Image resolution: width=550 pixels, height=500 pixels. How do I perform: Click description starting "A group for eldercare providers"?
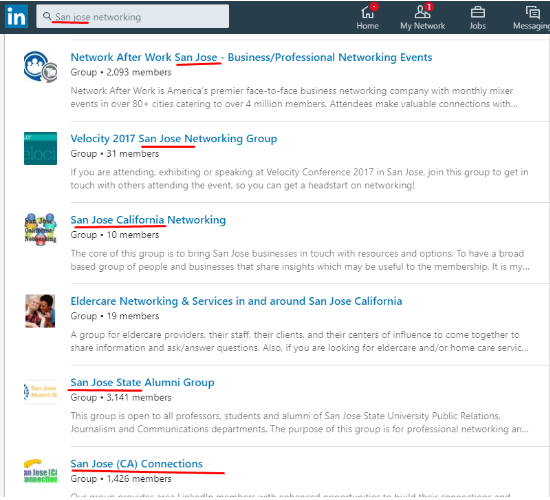pyautogui.click(x=299, y=341)
